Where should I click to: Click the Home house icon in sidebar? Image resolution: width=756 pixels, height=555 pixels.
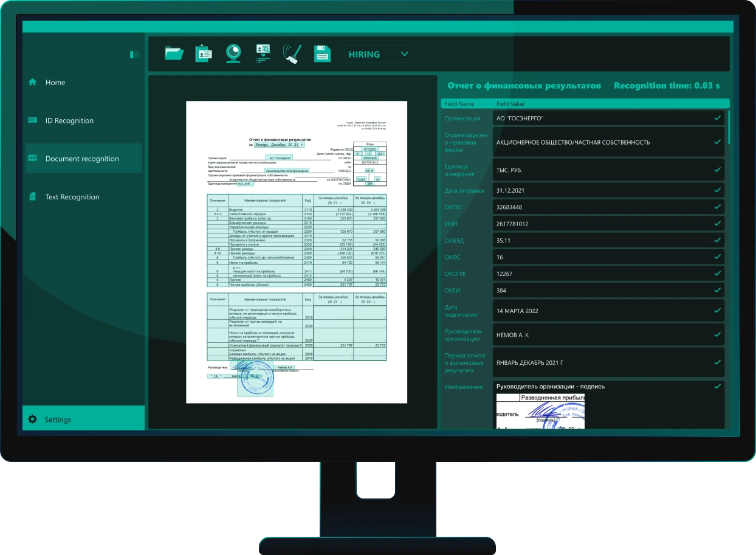[x=33, y=82]
